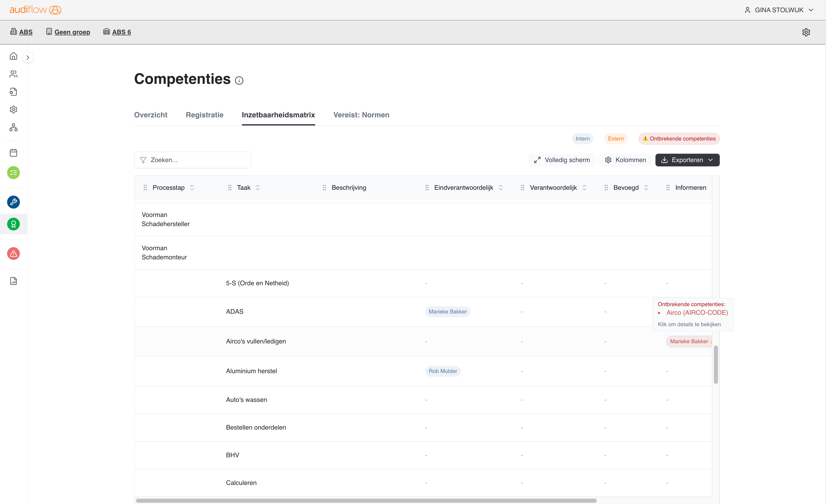Switch to the Registratie tab
This screenshot has width=826, height=504.
pyautogui.click(x=205, y=115)
